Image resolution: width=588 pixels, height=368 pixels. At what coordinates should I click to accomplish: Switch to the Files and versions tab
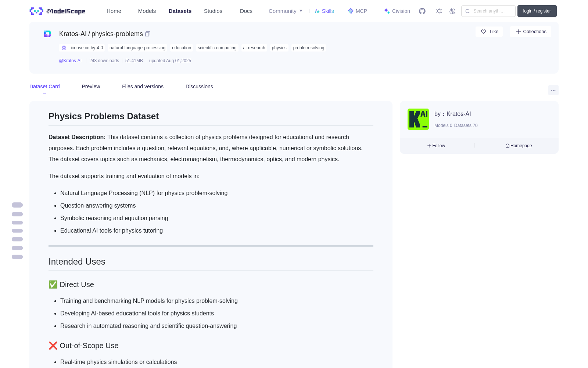(143, 86)
